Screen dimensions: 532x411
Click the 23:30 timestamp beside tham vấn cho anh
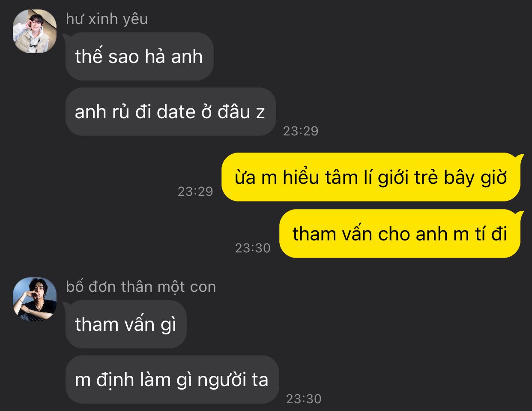(x=253, y=248)
